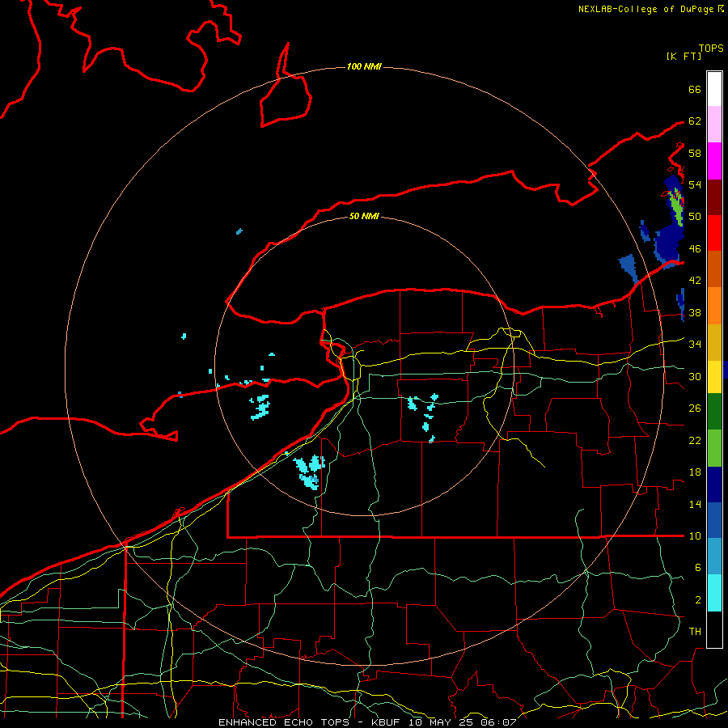Screen dimensions: 728x728
Task: Click the navy swatch between 14 and 18
Action: pos(714,485)
